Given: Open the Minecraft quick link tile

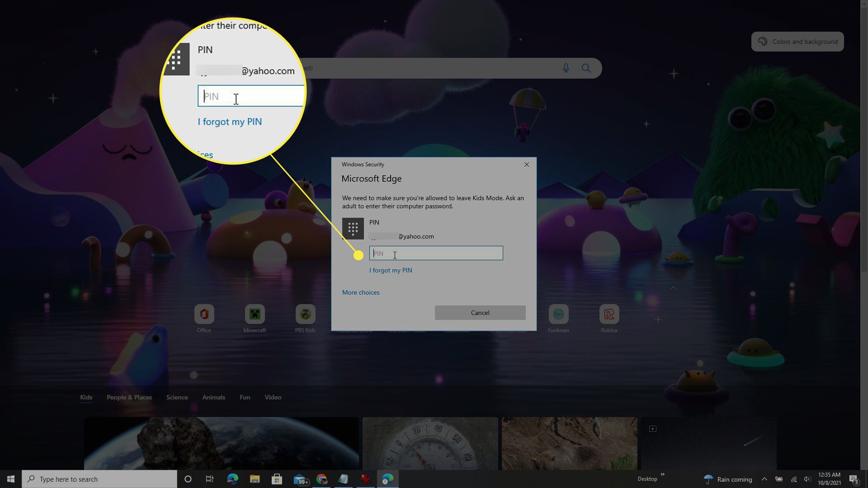Looking at the screenshot, I should 255,318.
